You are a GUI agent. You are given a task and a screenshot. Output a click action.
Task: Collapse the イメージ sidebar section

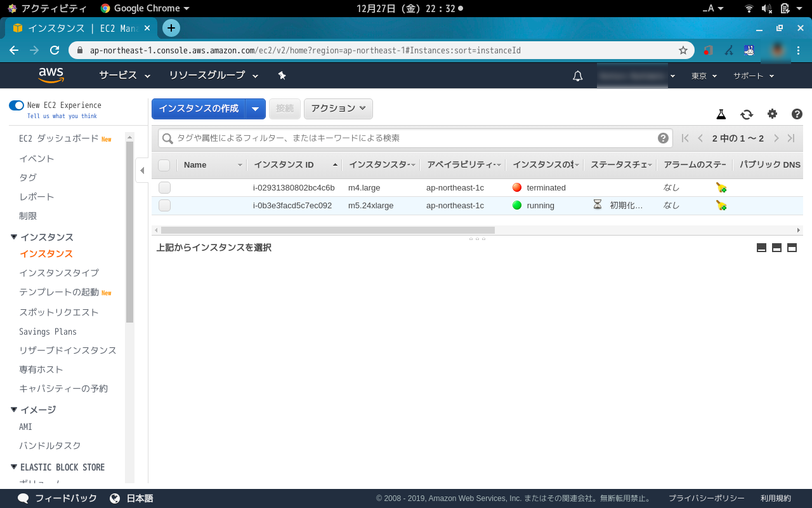click(x=14, y=410)
